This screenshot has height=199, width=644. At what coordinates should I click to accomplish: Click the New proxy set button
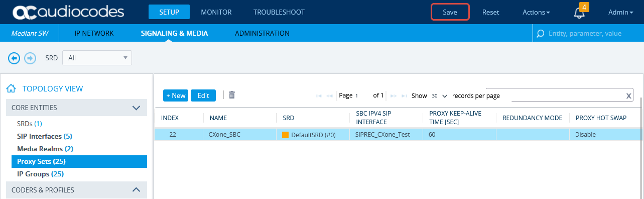pyautogui.click(x=176, y=95)
